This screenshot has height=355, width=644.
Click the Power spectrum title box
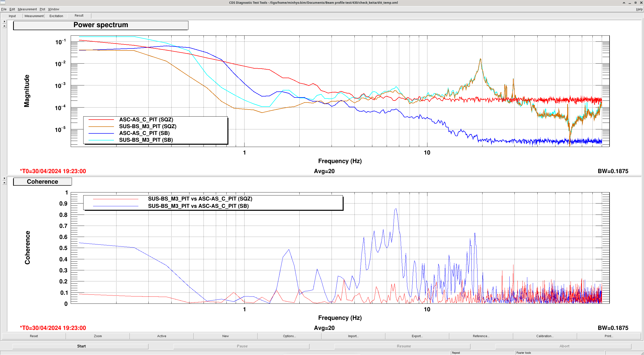pyautogui.click(x=101, y=25)
